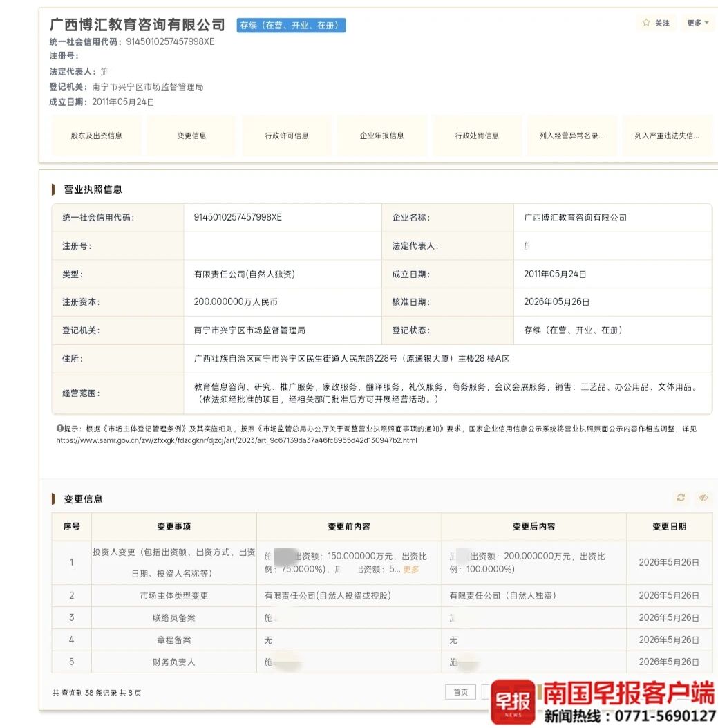Open the 行政处罚信息 tab
This screenshot has height=728, width=718.
(x=477, y=136)
